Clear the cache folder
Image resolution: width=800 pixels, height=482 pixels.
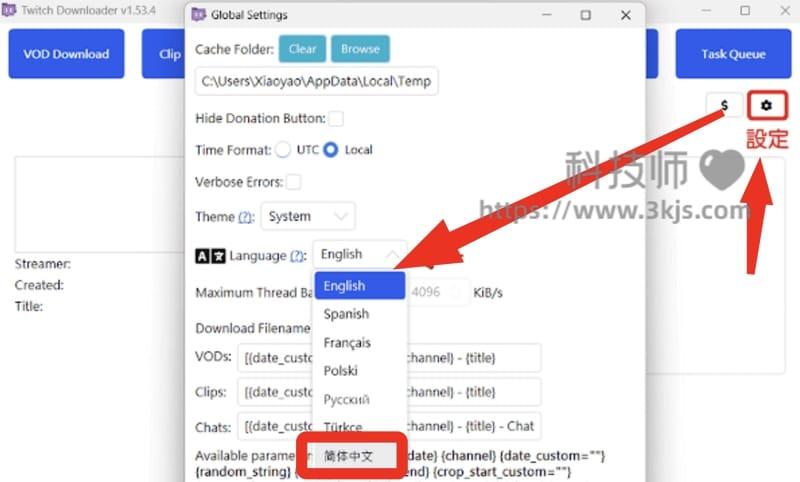[302, 49]
